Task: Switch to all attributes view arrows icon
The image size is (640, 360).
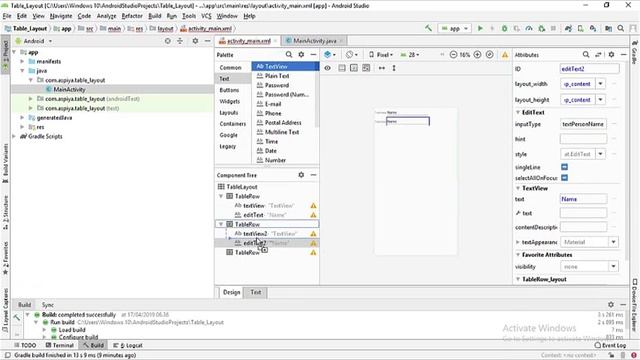Action: coord(598,54)
